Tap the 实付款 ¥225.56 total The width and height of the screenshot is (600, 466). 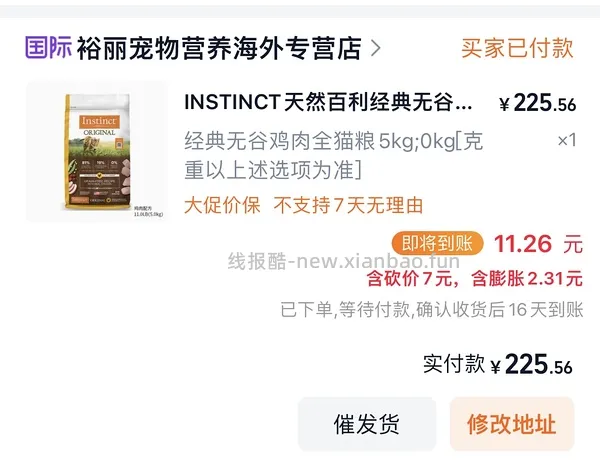(x=497, y=364)
